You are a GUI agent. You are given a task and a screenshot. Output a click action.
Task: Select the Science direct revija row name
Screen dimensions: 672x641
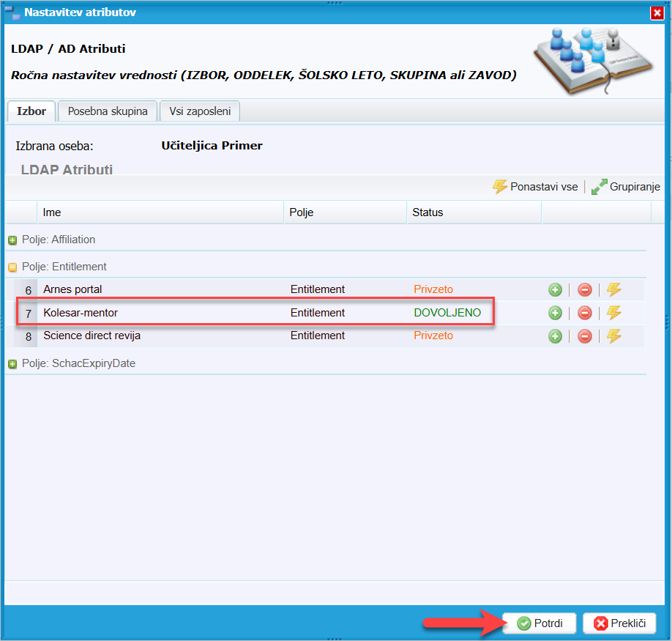point(92,336)
